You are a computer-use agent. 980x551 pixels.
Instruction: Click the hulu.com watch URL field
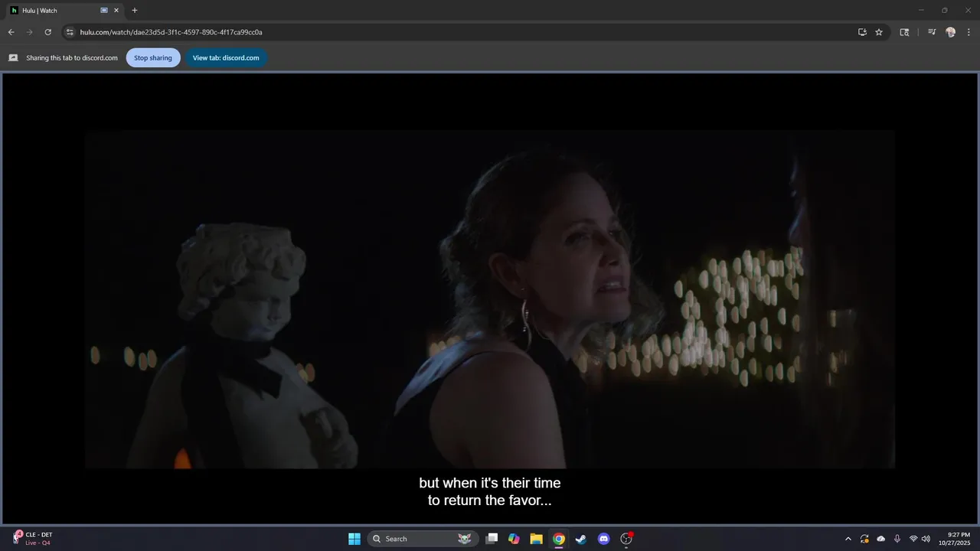pos(459,32)
